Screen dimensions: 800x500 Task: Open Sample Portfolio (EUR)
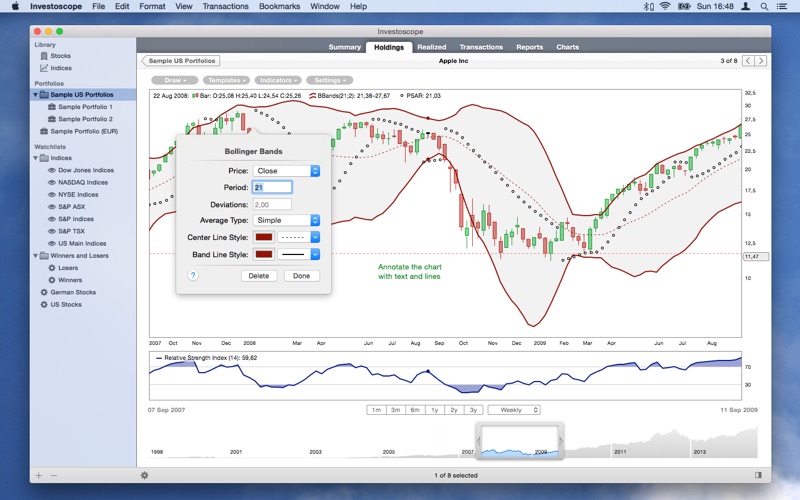[x=79, y=131]
